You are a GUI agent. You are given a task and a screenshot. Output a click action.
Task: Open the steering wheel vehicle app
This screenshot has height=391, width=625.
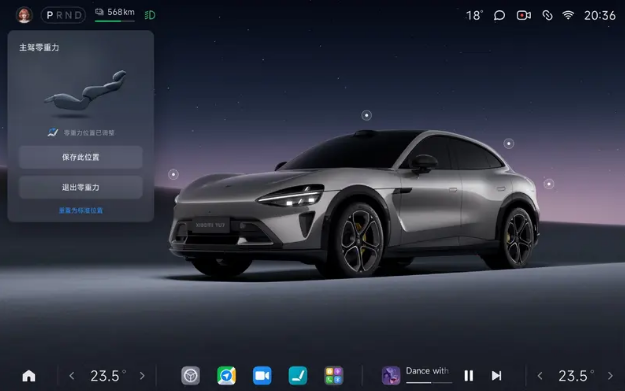[191, 375]
